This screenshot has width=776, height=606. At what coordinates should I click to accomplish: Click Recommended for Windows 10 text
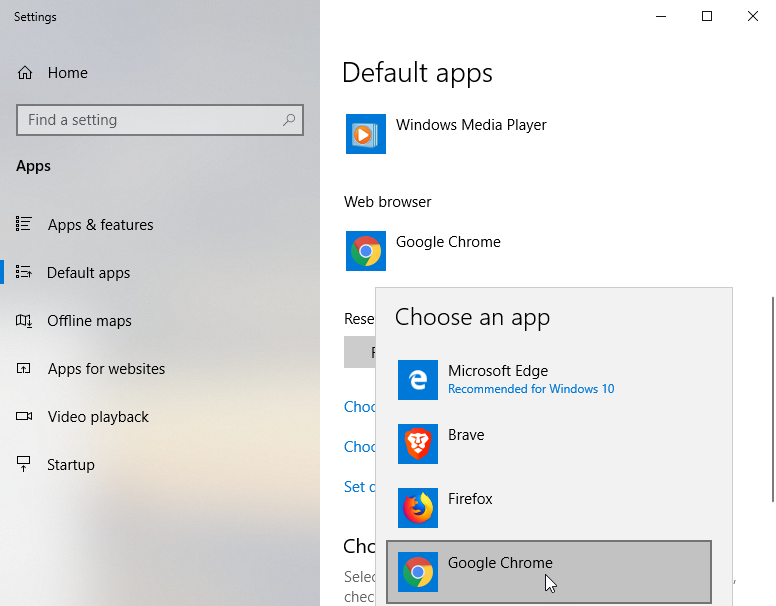click(531, 389)
